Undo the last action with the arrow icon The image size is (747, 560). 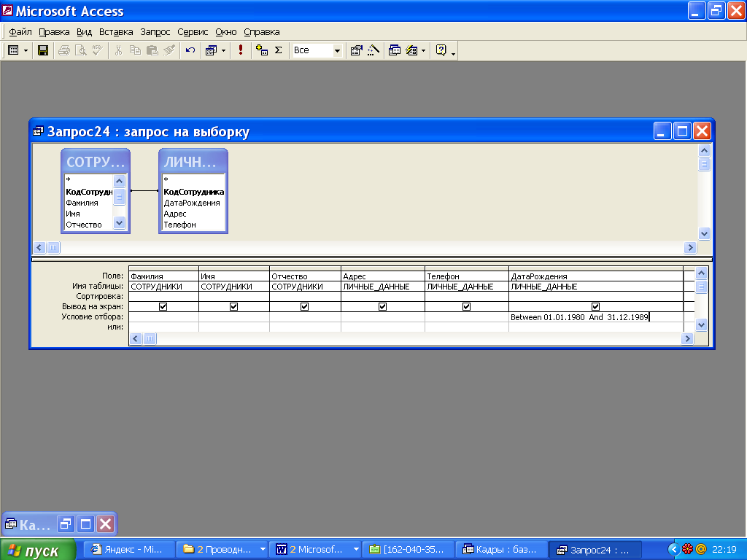(190, 50)
